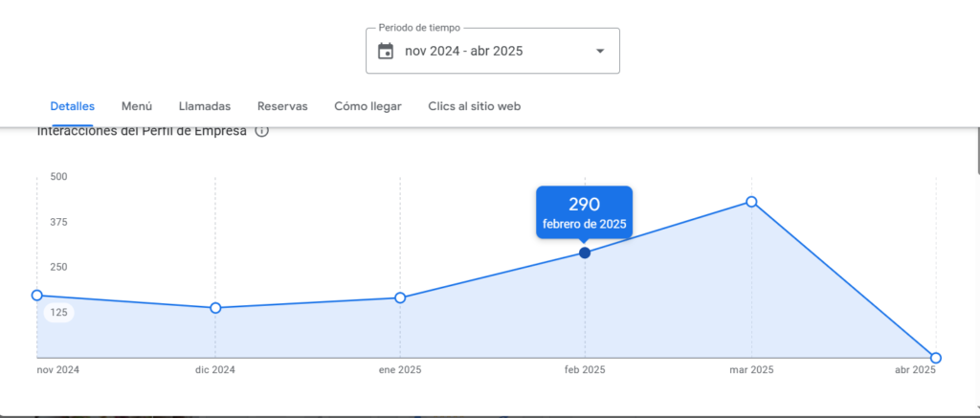Viewport: 980px width, 418px height.
Task: Select the Llamadas tab
Action: [204, 106]
